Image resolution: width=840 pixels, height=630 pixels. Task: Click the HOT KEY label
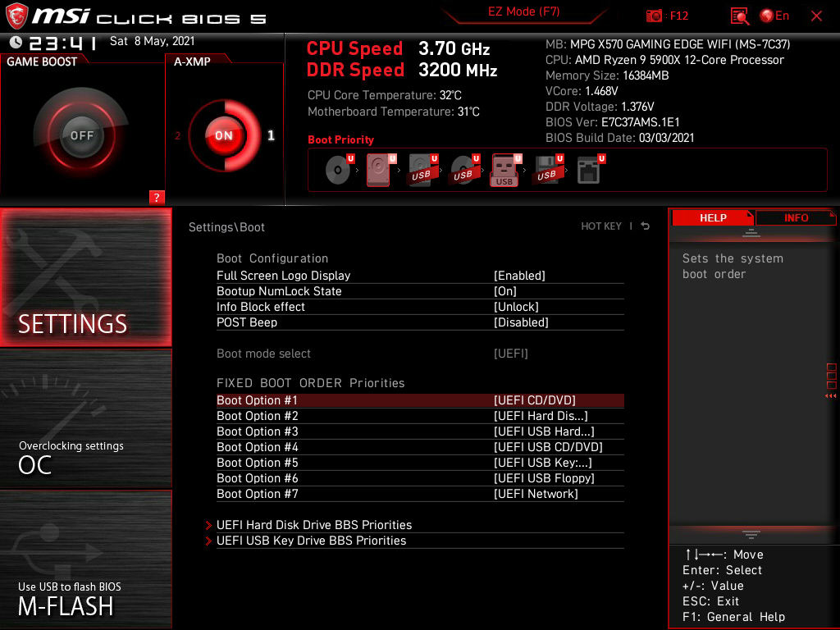click(x=601, y=226)
